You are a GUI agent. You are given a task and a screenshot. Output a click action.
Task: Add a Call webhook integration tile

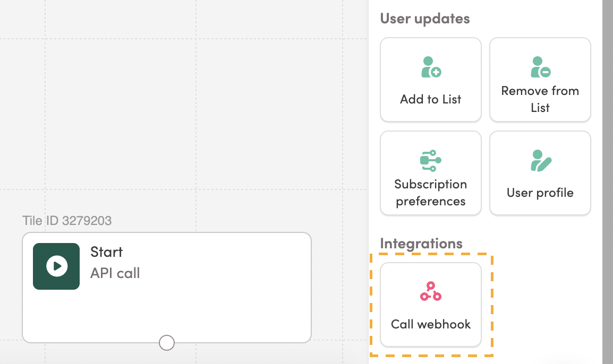click(430, 305)
